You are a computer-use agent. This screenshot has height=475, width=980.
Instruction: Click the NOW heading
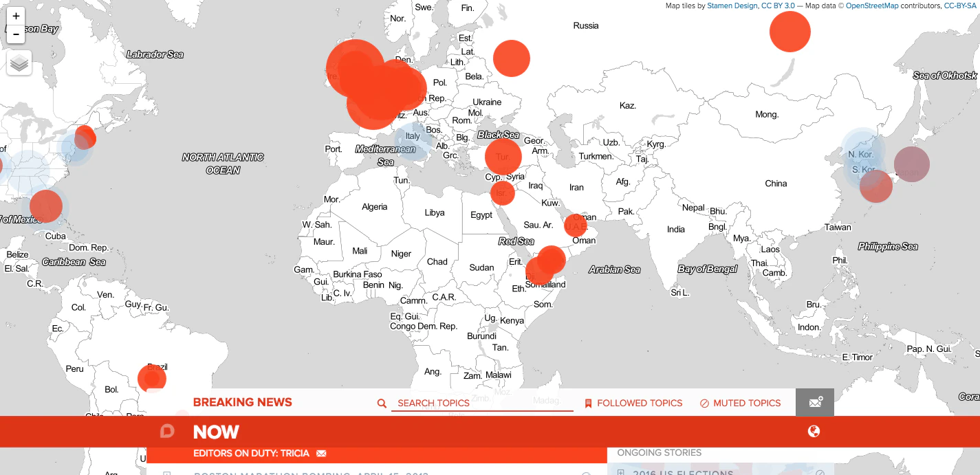(x=216, y=432)
